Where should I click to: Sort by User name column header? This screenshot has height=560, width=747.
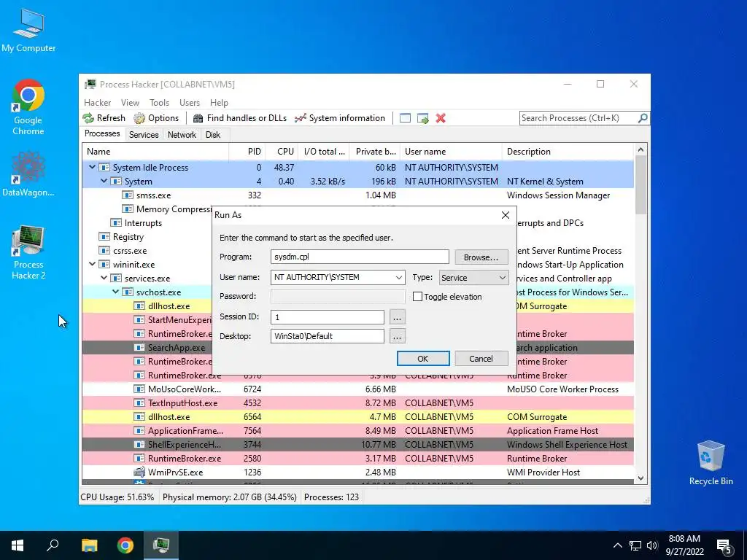pyautogui.click(x=451, y=152)
